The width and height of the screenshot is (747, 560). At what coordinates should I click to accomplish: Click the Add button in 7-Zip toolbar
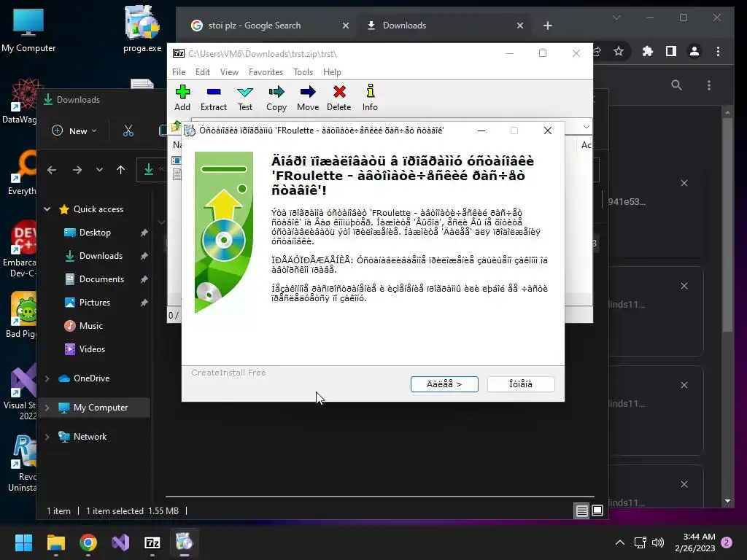click(x=182, y=98)
